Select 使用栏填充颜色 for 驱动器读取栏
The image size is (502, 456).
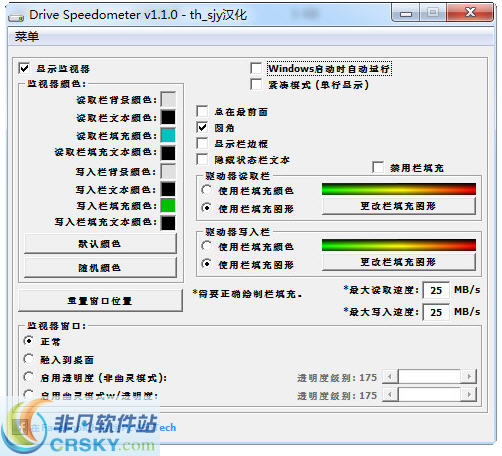tap(207, 190)
